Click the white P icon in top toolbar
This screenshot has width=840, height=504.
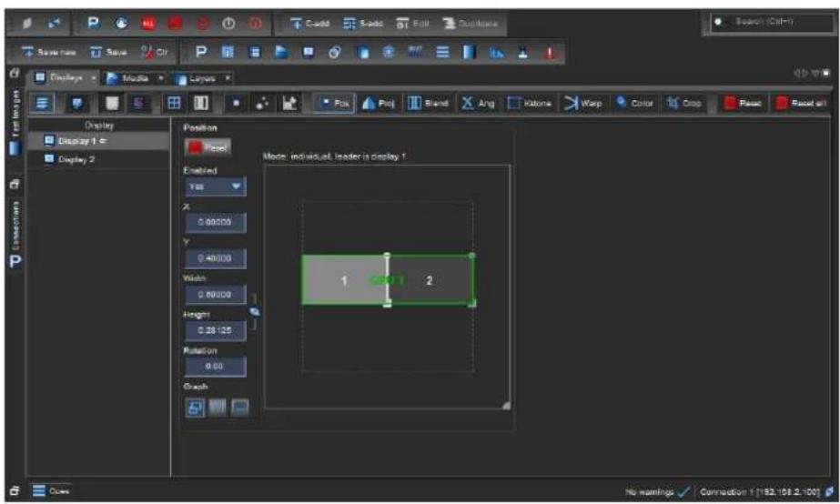click(94, 23)
